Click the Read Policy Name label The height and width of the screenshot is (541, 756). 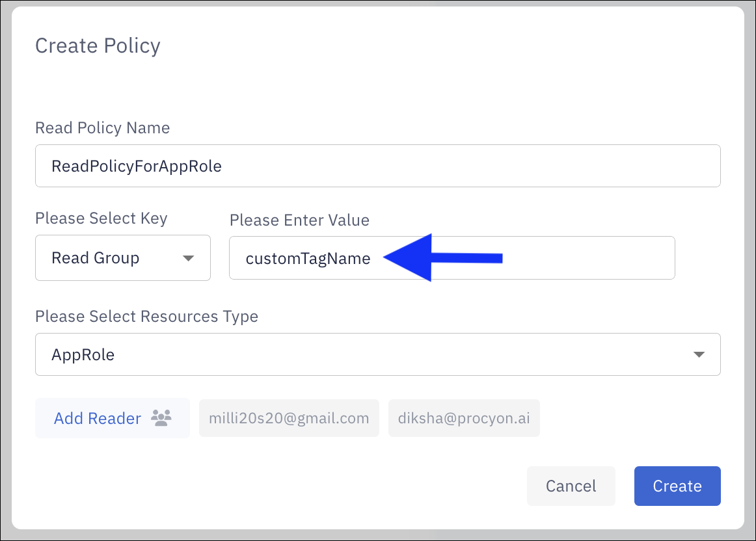102,127
